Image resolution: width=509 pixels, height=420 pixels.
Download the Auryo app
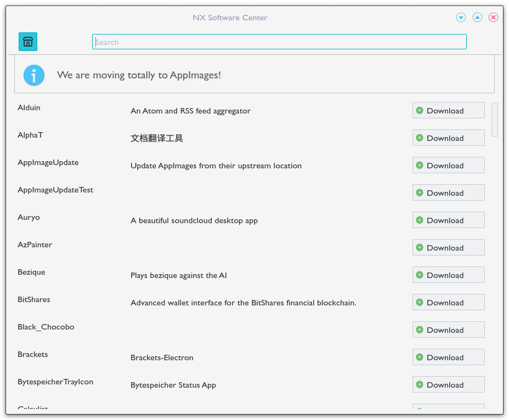coord(448,220)
